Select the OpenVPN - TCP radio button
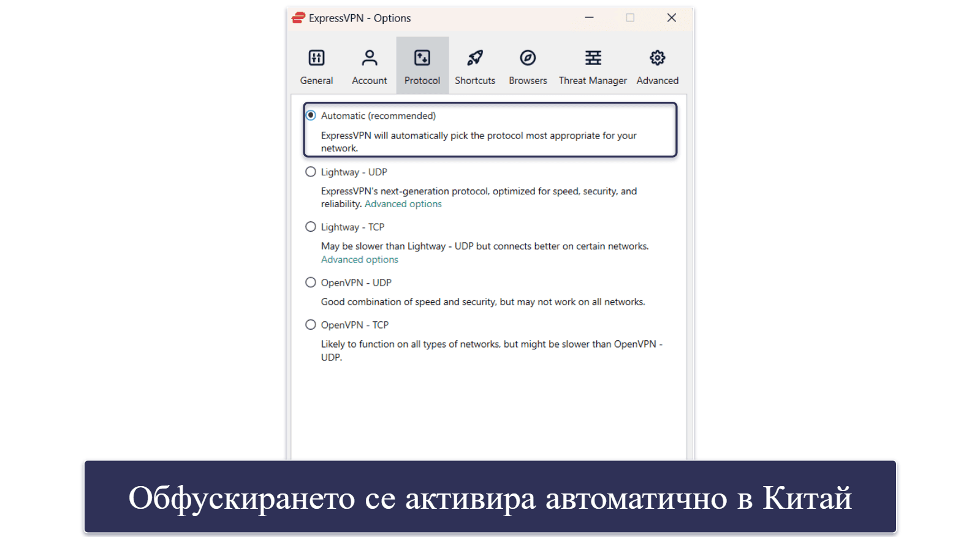980x537 pixels. click(x=311, y=324)
